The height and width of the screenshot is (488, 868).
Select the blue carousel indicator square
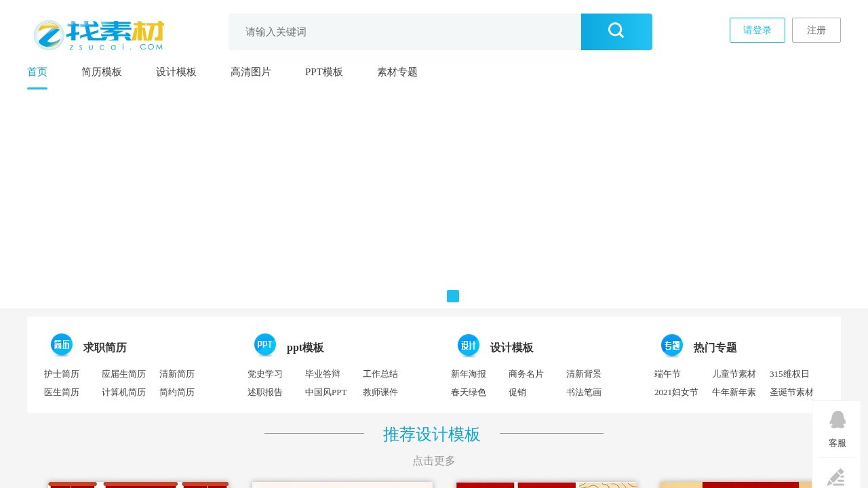pos(453,296)
